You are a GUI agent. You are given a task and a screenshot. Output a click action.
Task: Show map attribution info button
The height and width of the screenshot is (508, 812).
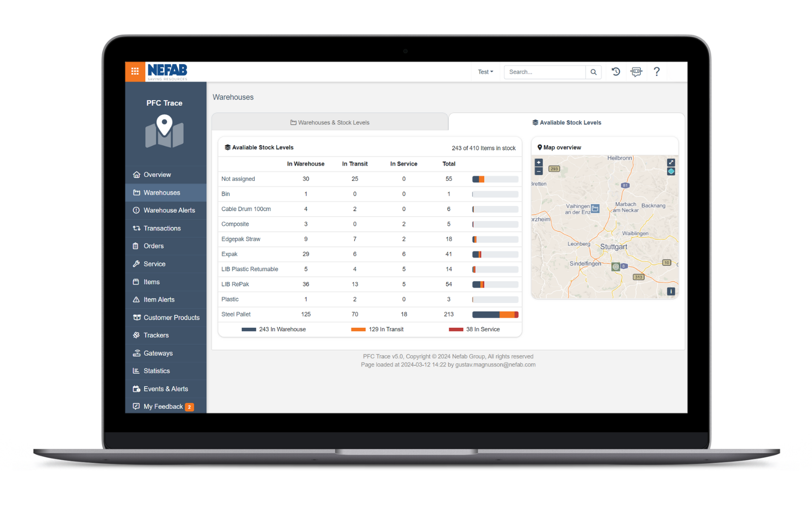coord(671,291)
